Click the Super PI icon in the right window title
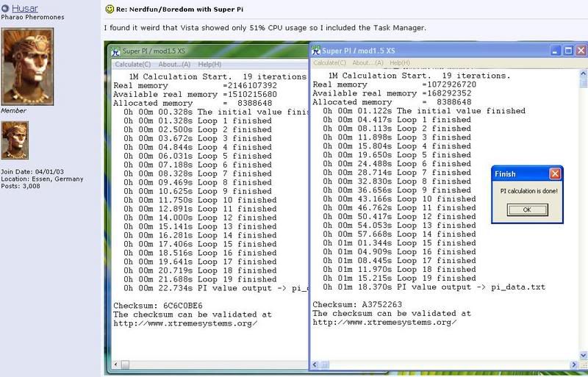Viewport: 588px width, 377px height. click(316, 50)
